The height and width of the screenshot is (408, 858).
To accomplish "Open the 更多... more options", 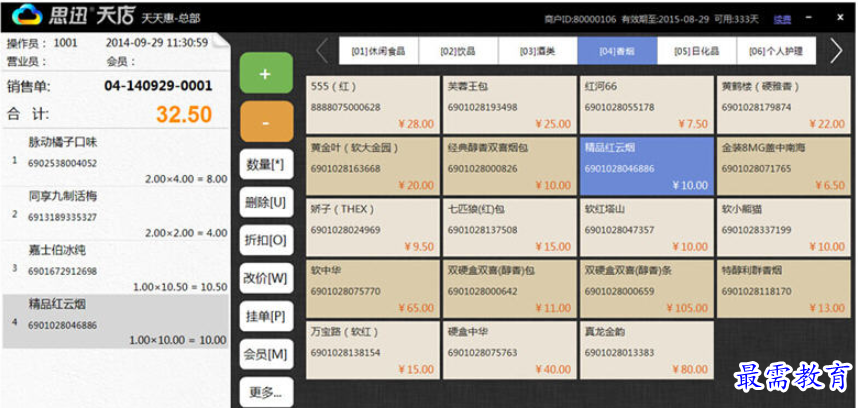I will tap(266, 392).
